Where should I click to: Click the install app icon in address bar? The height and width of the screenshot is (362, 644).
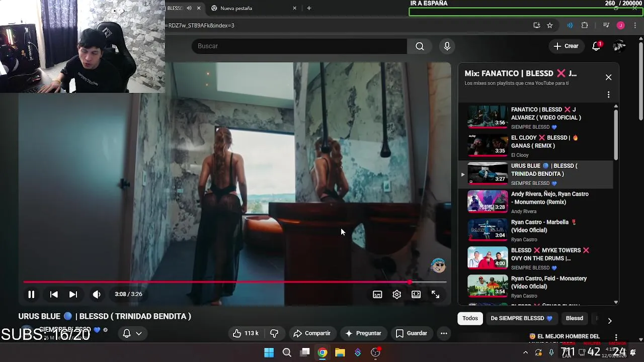click(x=537, y=26)
